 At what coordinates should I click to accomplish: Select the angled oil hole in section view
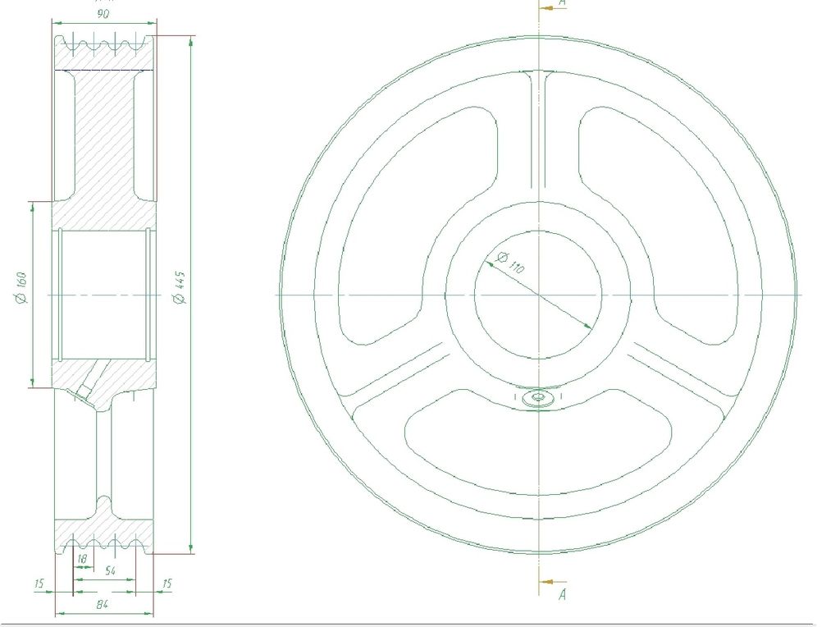(x=89, y=384)
